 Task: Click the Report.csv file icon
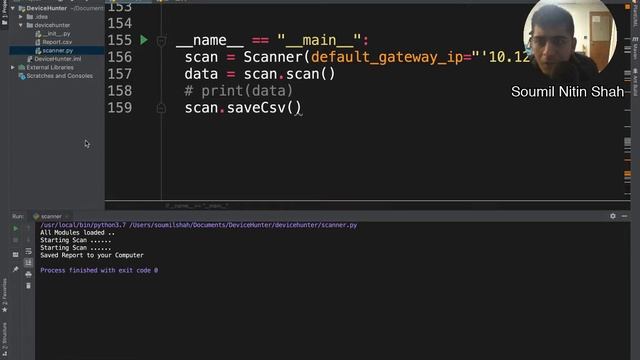click(38, 42)
